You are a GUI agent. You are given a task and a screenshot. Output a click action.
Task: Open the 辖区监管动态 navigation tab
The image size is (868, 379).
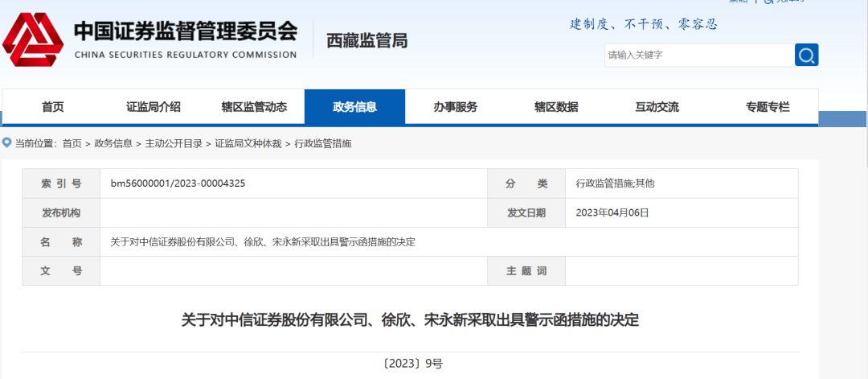[x=254, y=107]
